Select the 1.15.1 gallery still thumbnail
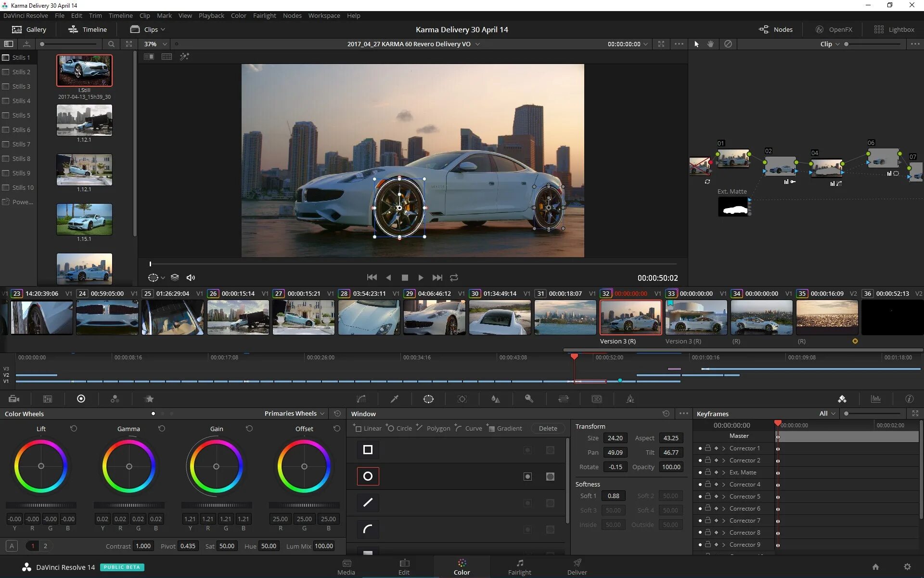The image size is (924, 578). (84, 219)
